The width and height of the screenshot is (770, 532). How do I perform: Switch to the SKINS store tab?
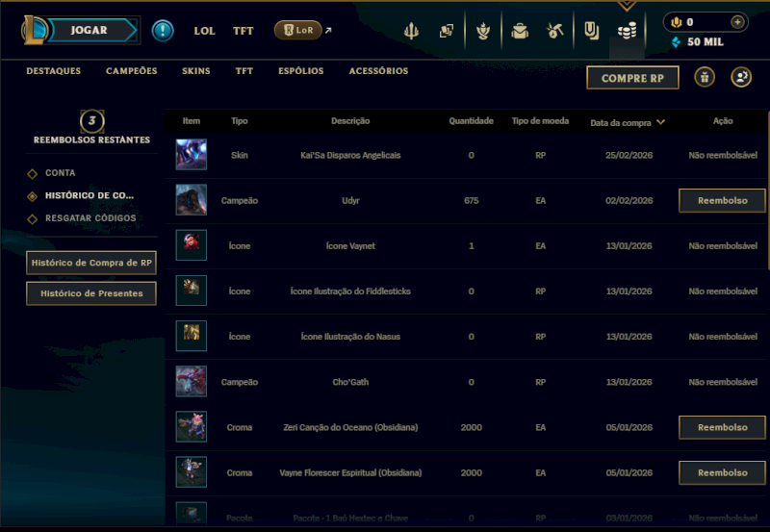click(196, 71)
